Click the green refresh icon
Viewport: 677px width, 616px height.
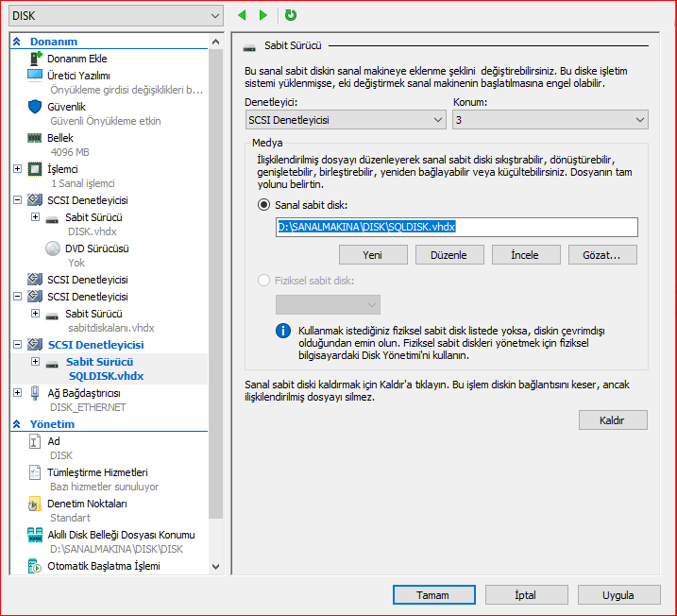click(291, 15)
